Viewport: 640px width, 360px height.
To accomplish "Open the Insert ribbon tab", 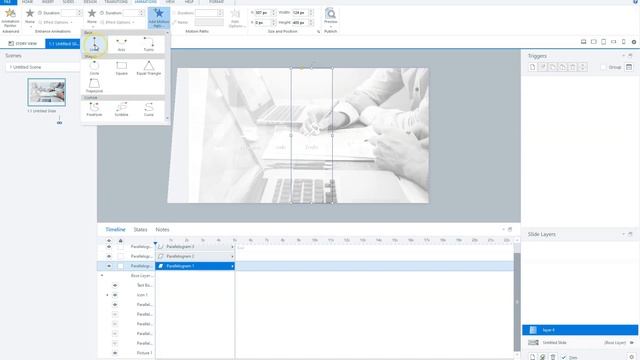I will coord(48,2).
